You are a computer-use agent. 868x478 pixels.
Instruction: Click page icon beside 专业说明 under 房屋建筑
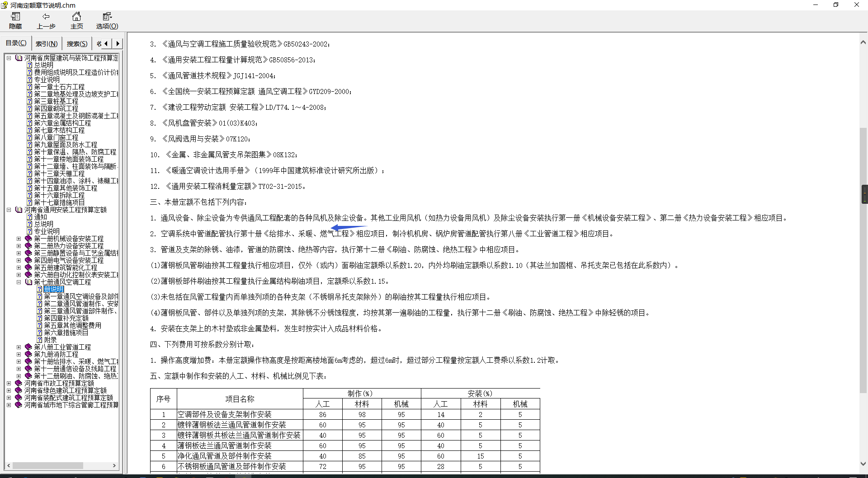pyautogui.click(x=29, y=80)
